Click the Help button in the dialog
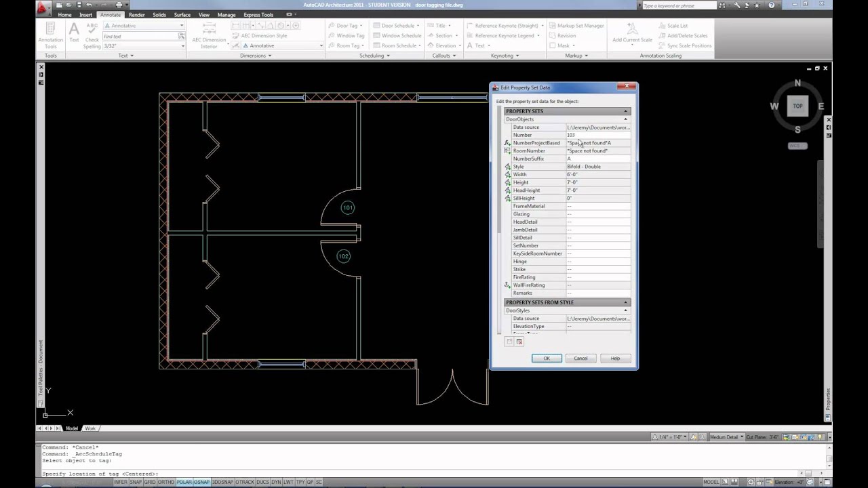 (x=615, y=358)
